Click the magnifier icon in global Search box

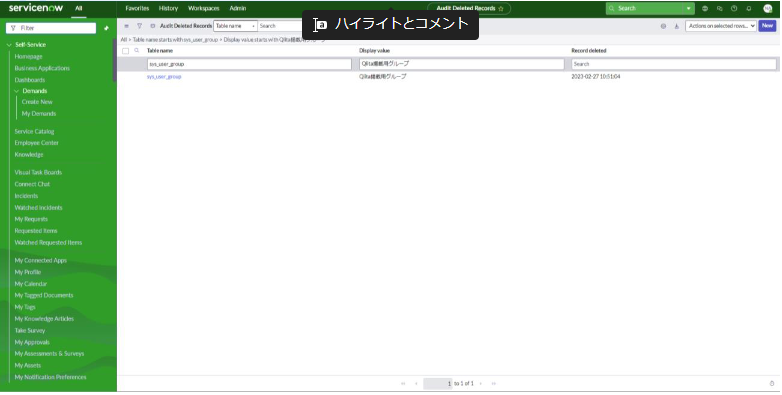tap(612, 8)
